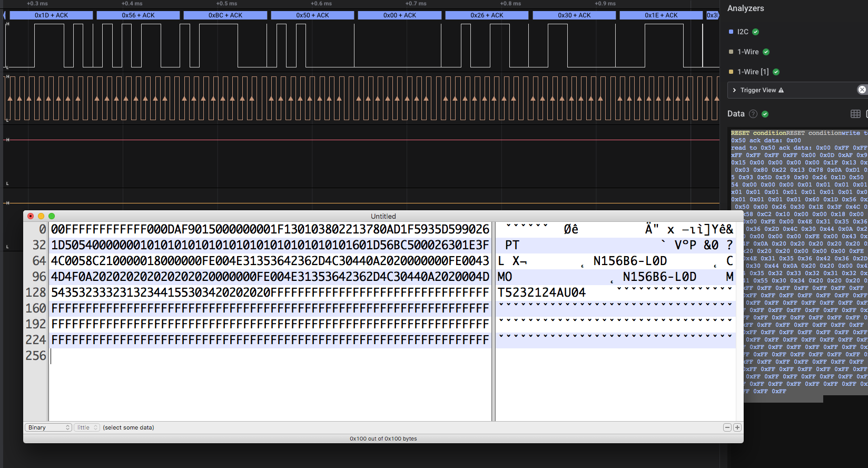This screenshot has height=468, width=868.
Task: Open the Binary format dropdown
Action: [48, 427]
